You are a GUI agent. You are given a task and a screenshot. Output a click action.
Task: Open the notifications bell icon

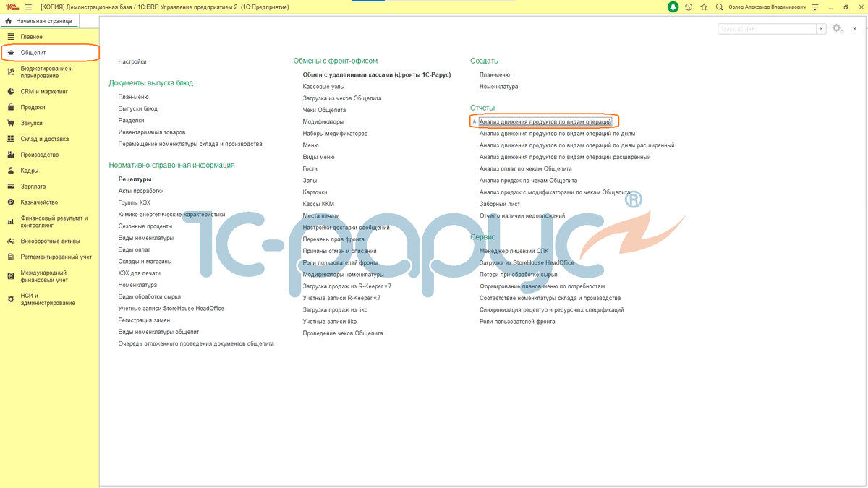(x=673, y=7)
